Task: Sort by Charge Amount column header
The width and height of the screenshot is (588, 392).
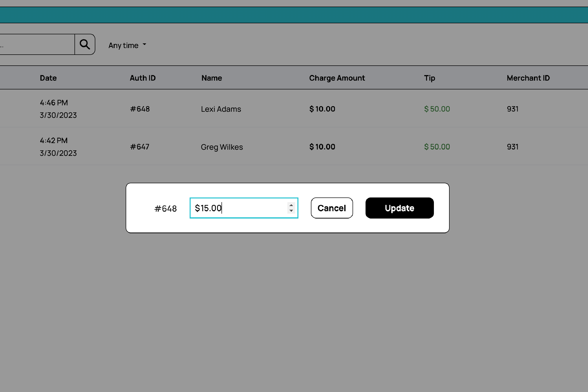Action: [337, 78]
